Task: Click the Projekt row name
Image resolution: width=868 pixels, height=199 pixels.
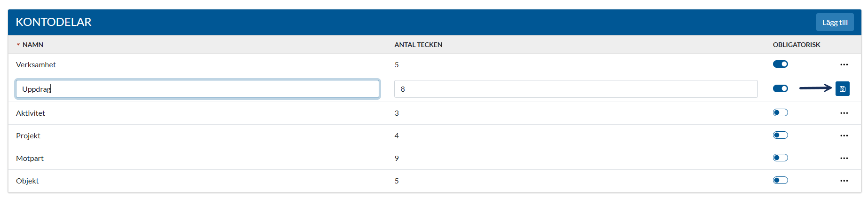Action: [x=28, y=136]
